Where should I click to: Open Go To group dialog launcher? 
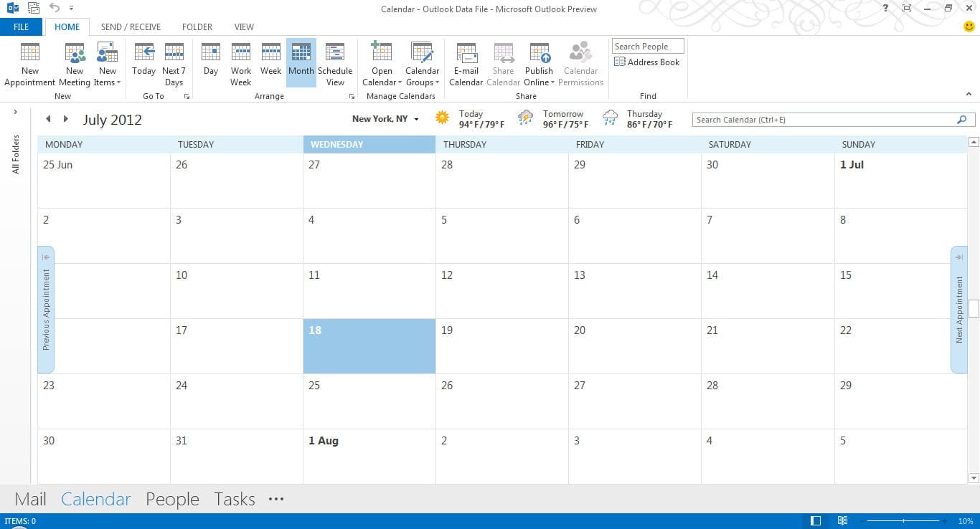pos(187,96)
